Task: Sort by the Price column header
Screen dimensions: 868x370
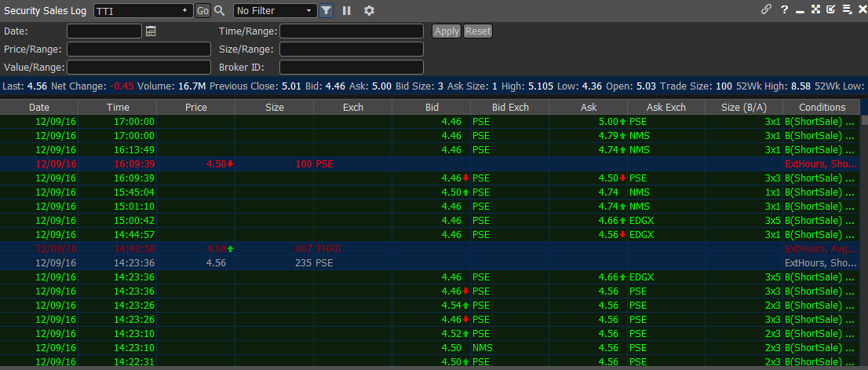Action: point(195,107)
